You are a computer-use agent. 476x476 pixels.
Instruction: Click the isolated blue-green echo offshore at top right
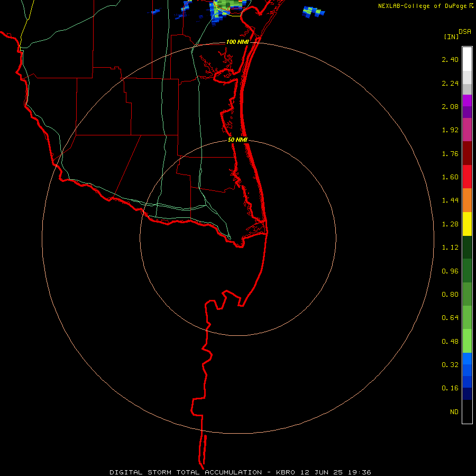point(314,12)
